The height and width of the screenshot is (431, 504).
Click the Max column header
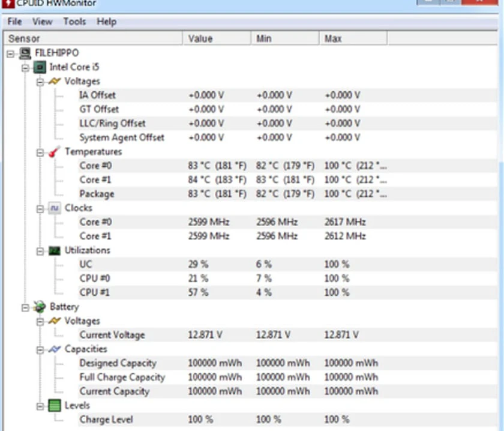353,38
